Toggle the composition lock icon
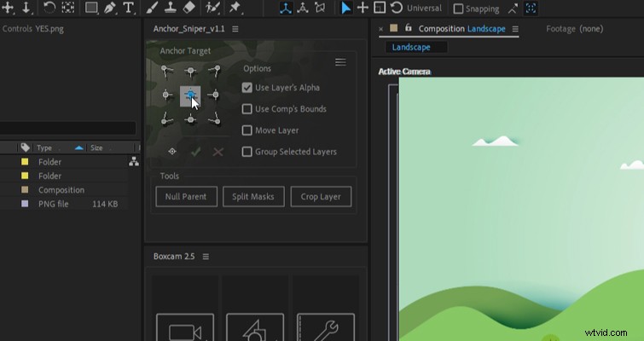Screen dimensions: 644x341 coord(408,27)
